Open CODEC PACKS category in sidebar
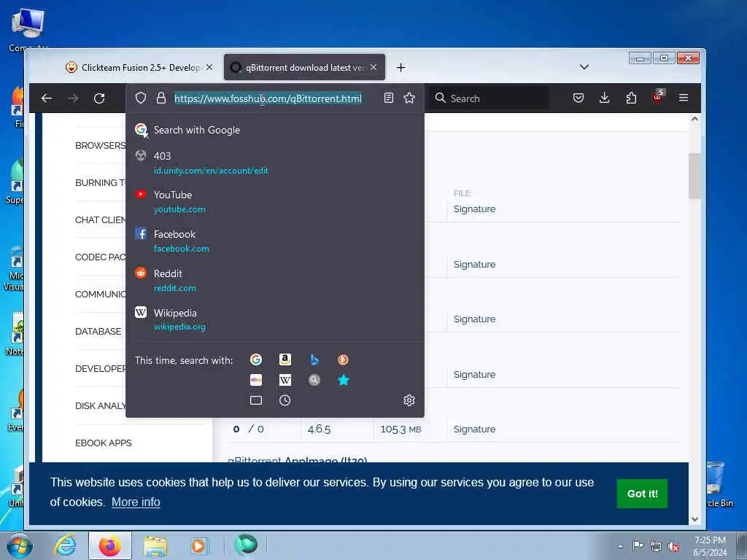 [x=101, y=257]
